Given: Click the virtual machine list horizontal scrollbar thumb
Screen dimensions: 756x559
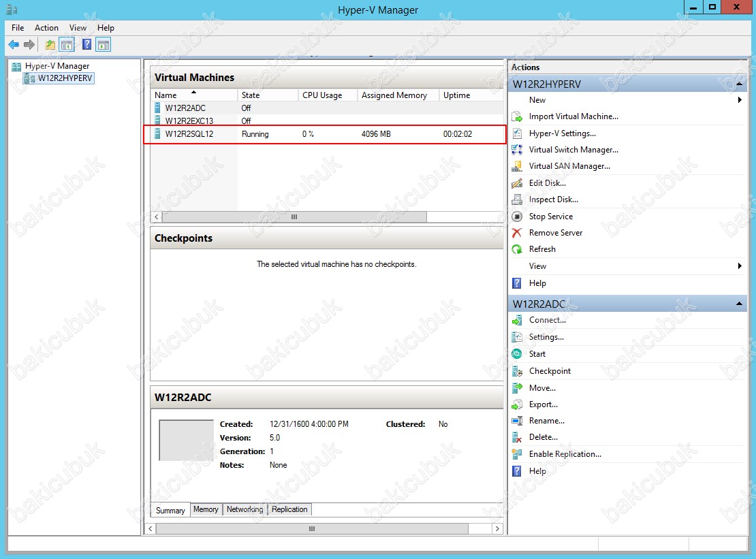Looking at the screenshot, I should (x=294, y=217).
